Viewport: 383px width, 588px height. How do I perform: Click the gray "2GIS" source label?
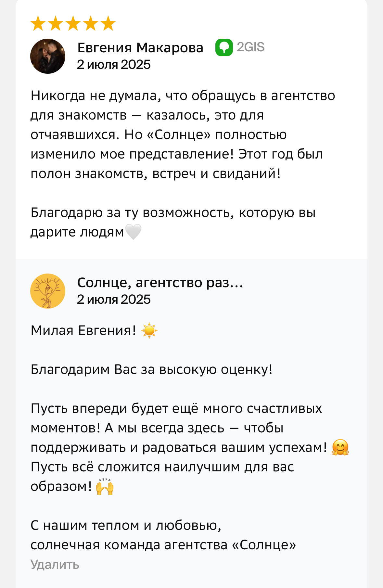click(250, 47)
